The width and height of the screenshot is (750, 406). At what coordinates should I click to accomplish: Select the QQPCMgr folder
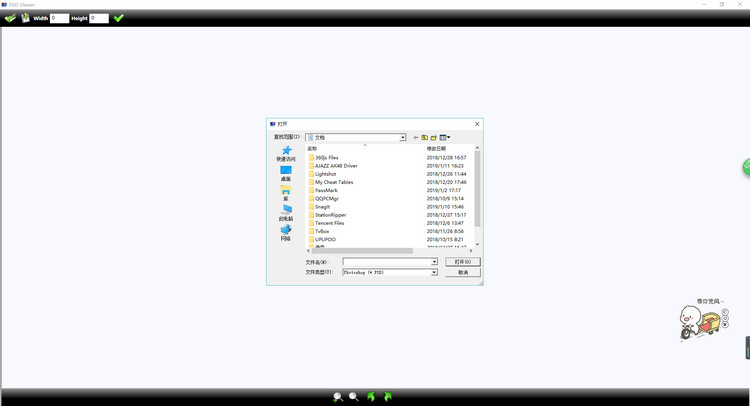[324, 198]
